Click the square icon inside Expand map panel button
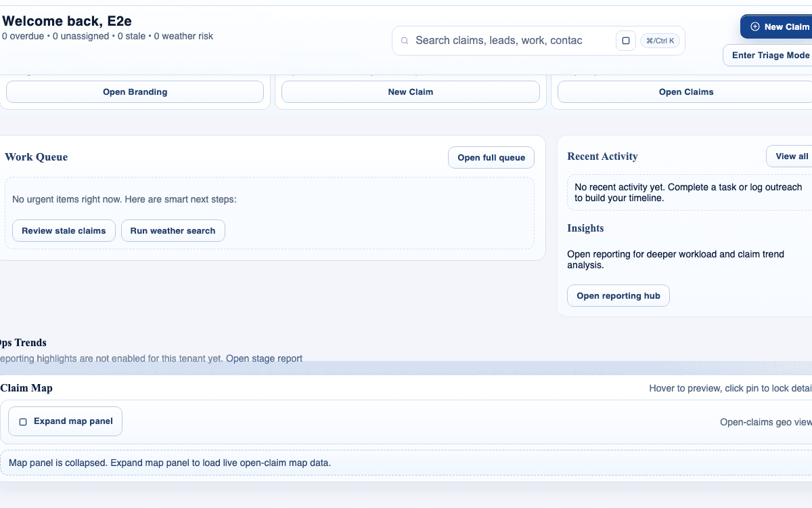The image size is (812, 508). point(22,421)
